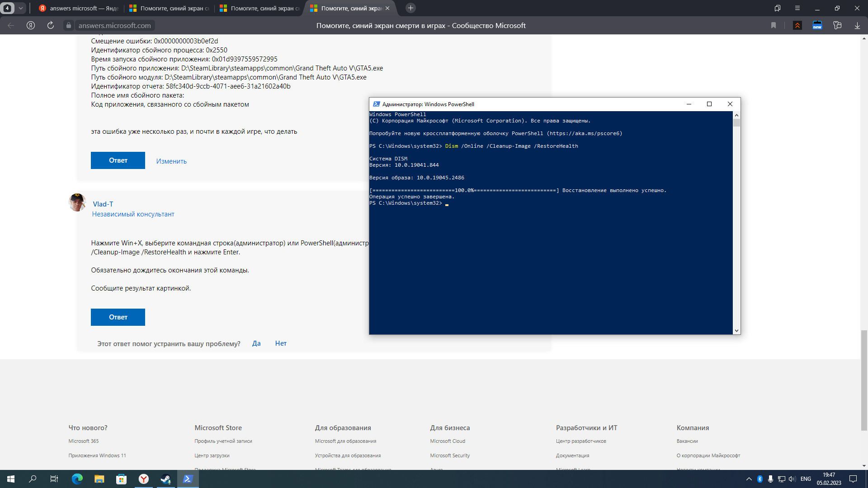Viewport: 868px width, 488px height.
Task: Open 'Документация' footer link
Action: tap(572, 455)
